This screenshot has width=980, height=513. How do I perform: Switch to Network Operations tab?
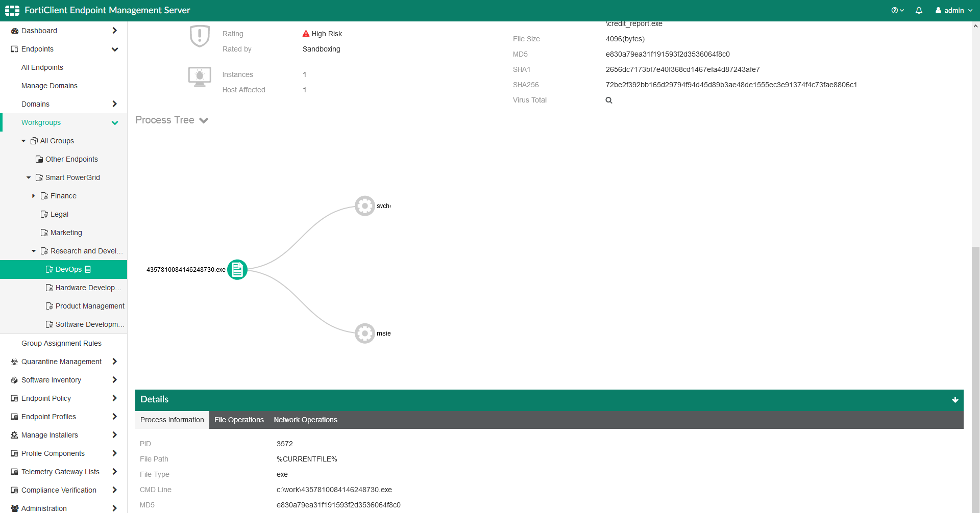pyautogui.click(x=305, y=420)
